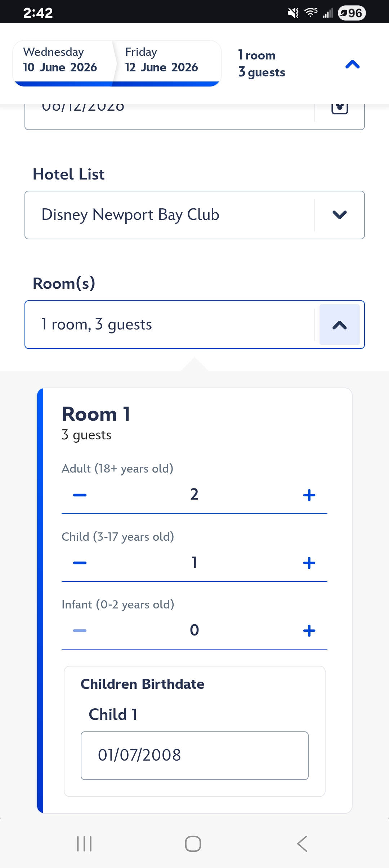
Task: Decrease adult guest count with minus
Action: pyautogui.click(x=80, y=495)
